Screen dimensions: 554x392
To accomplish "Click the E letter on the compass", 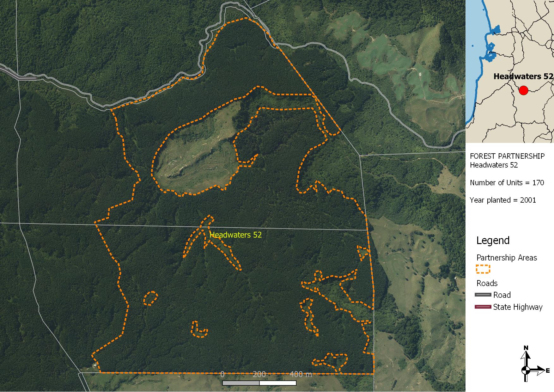I will pyautogui.click(x=548, y=370).
